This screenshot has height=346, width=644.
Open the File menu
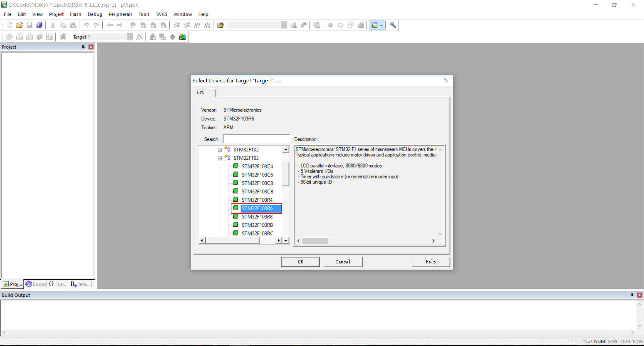click(7, 14)
